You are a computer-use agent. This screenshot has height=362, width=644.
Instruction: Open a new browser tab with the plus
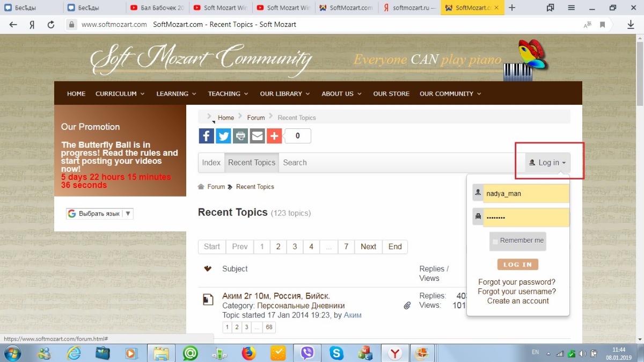click(512, 8)
